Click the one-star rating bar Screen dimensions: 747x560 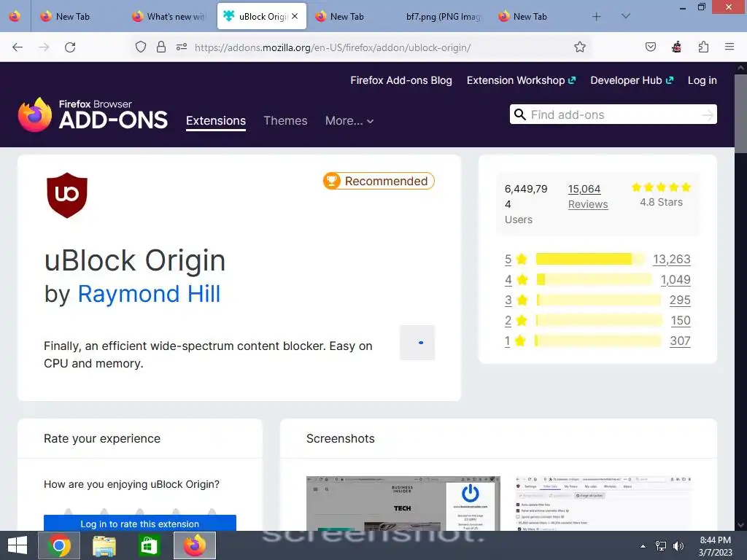598,341
